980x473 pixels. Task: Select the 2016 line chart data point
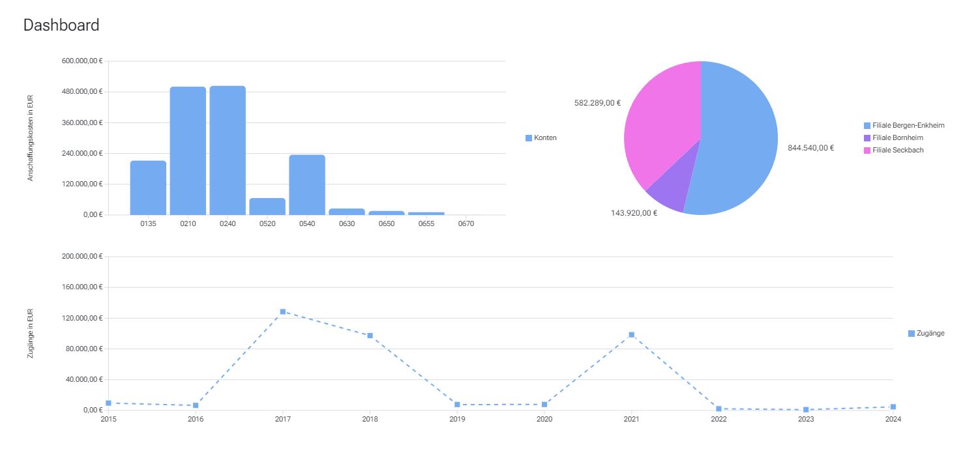pos(196,405)
